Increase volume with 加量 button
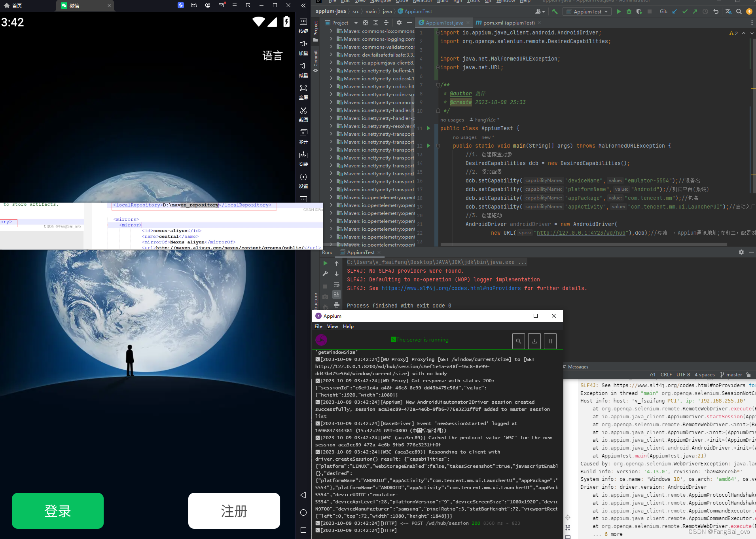 point(303,48)
